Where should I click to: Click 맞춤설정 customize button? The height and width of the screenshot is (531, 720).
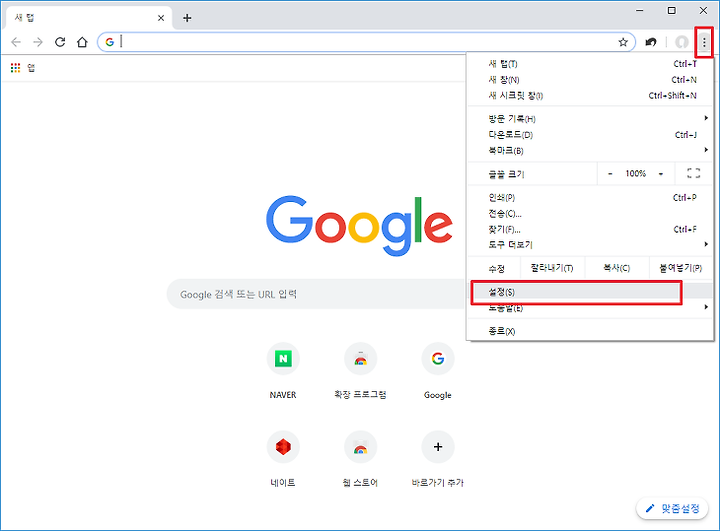coord(672,508)
